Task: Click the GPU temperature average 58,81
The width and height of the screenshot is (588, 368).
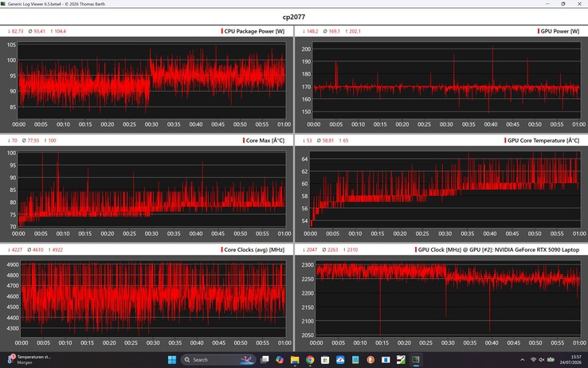Action: [327, 140]
